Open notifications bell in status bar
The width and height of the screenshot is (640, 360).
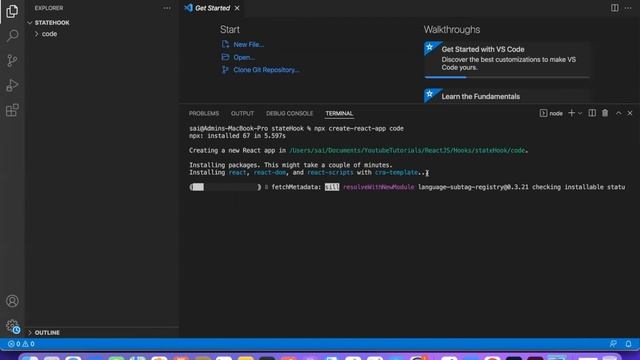coord(629,344)
